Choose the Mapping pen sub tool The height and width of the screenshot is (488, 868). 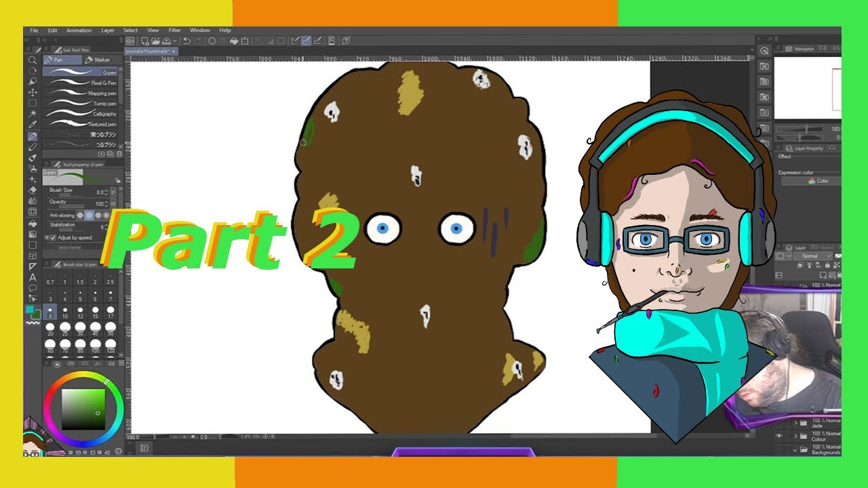click(80, 94)
